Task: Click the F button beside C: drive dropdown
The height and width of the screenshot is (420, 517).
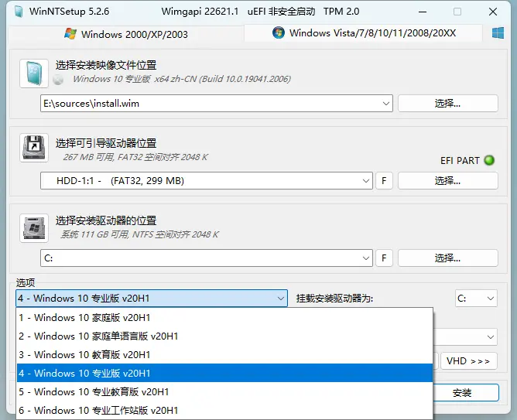Action: pyautogui.click(x=384, y=258)
